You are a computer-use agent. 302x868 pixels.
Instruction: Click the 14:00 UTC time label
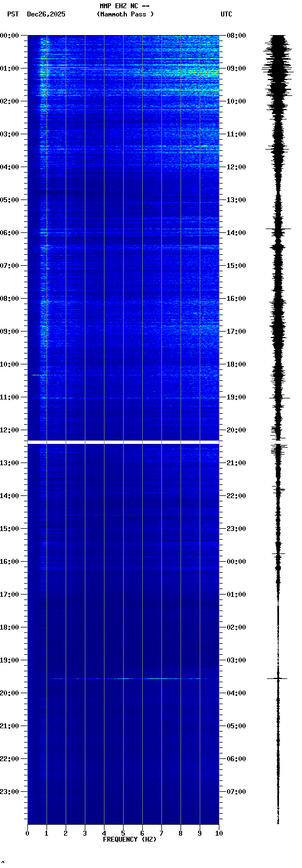(x=236, y=233)
